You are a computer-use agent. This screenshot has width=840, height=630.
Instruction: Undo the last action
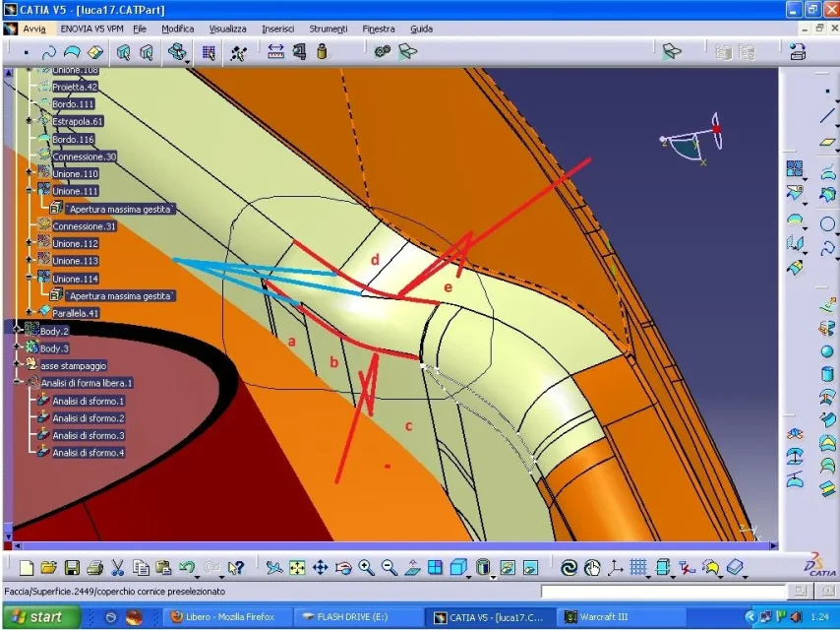pos(187,567)
